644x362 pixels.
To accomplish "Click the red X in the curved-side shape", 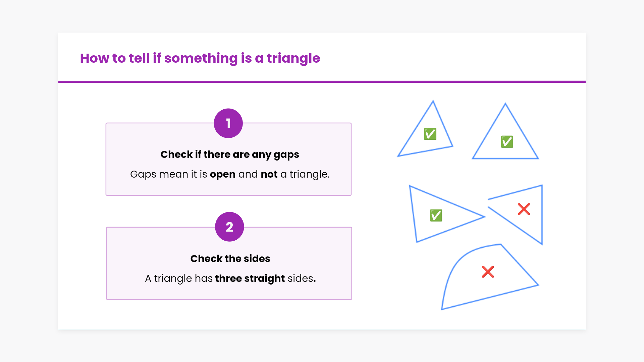I will (488, 272).
